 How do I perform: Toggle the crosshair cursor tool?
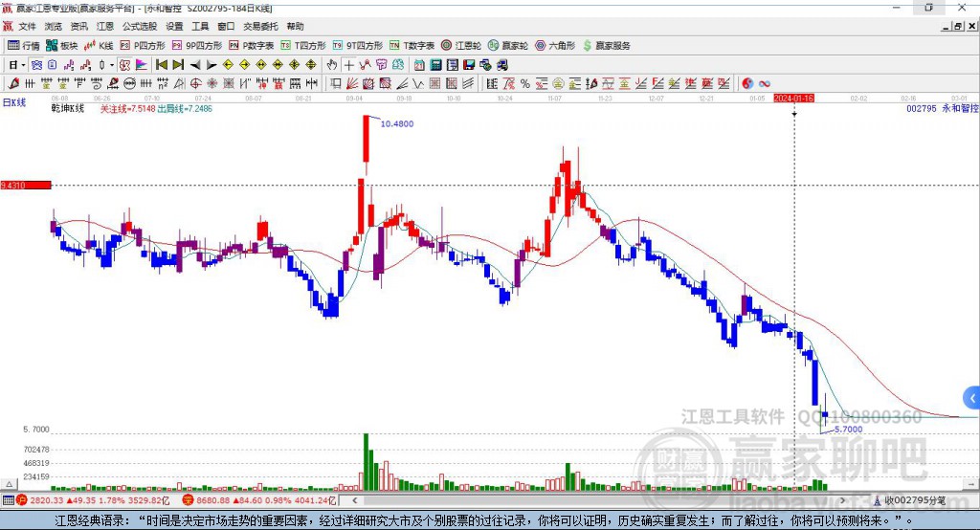[348, 65]
